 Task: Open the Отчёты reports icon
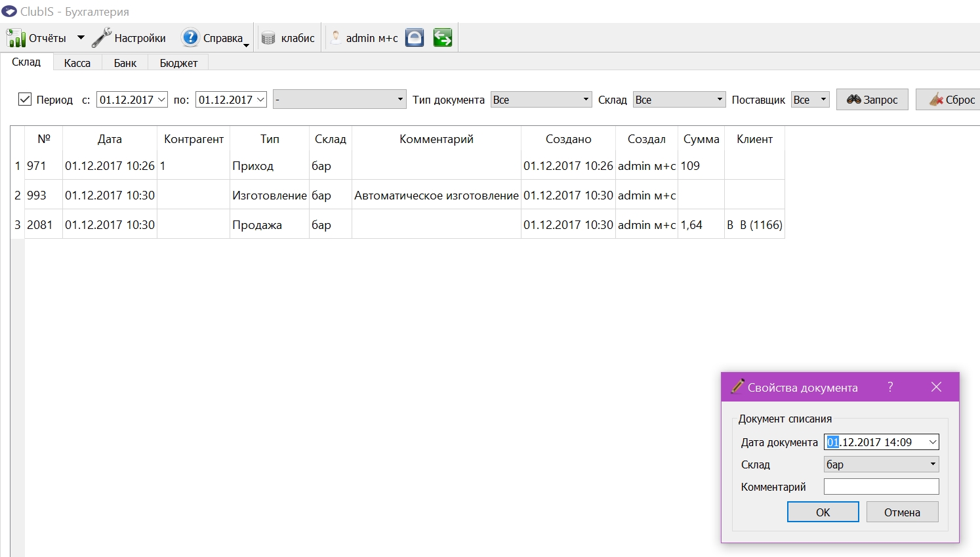tap(16, 38)
